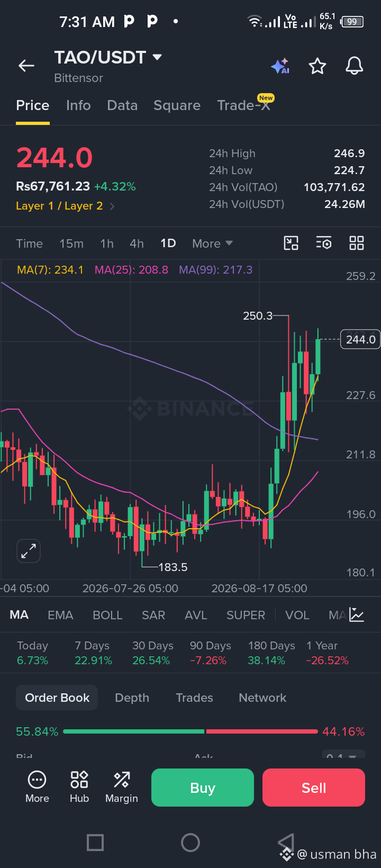Toggle the SUPER indicator
The image size is (381, 868).
pos(246,615)
